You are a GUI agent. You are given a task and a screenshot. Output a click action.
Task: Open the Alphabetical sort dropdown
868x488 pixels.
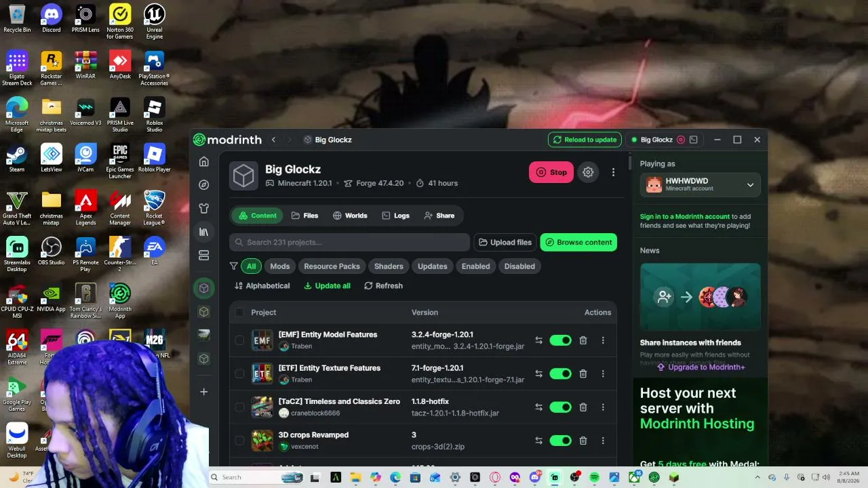click(x=262, y=286)
